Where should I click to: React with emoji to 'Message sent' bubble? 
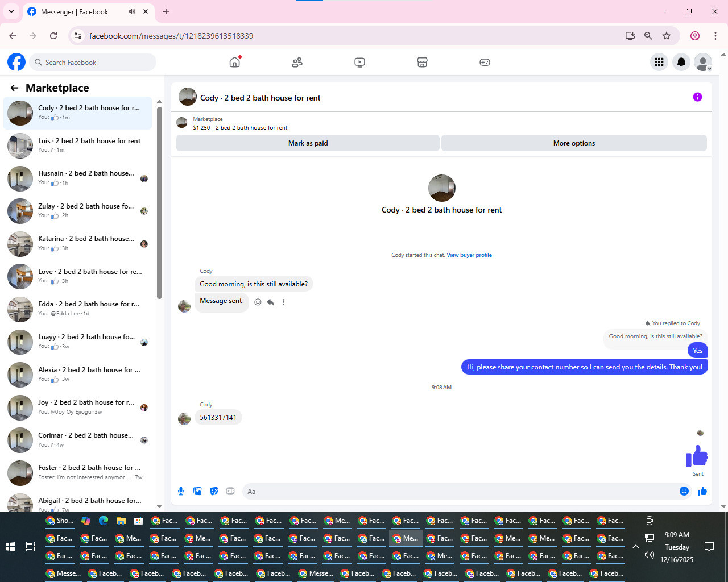(258, 302)
